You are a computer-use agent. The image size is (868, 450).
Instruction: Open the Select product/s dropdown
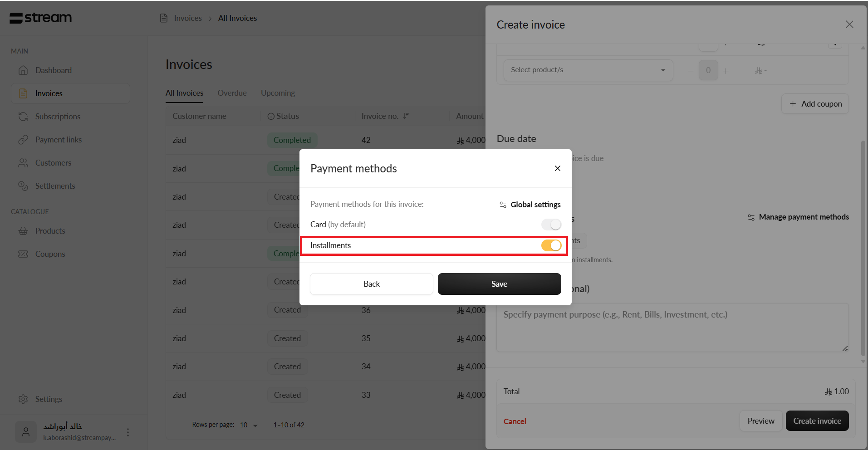[588, 70]
